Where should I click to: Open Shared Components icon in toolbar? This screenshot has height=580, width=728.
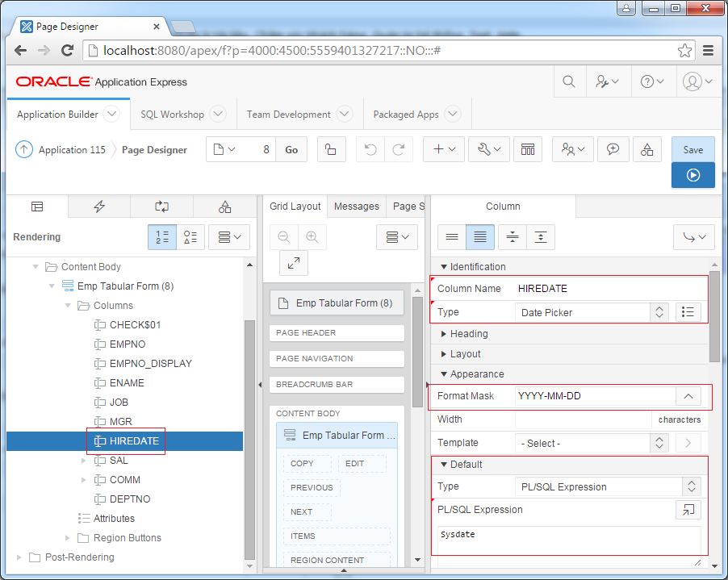(x=646, y=149)
